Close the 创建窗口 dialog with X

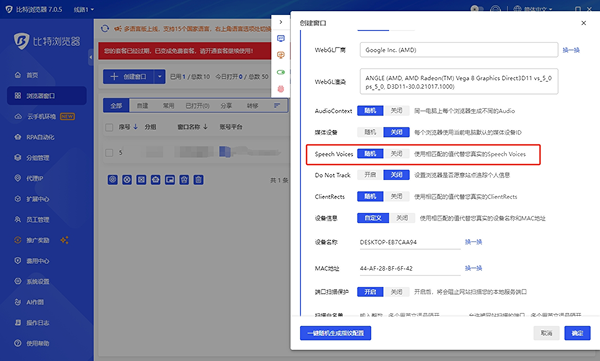point(584,23)
